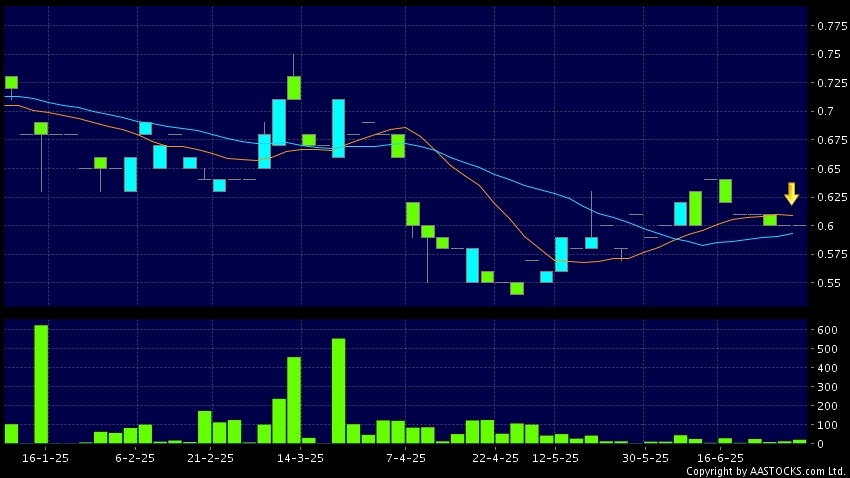Image resolution: width=850 pixels, height=478 pixels.
Task: Click the 12-5-25 date label
Action: 556,458
